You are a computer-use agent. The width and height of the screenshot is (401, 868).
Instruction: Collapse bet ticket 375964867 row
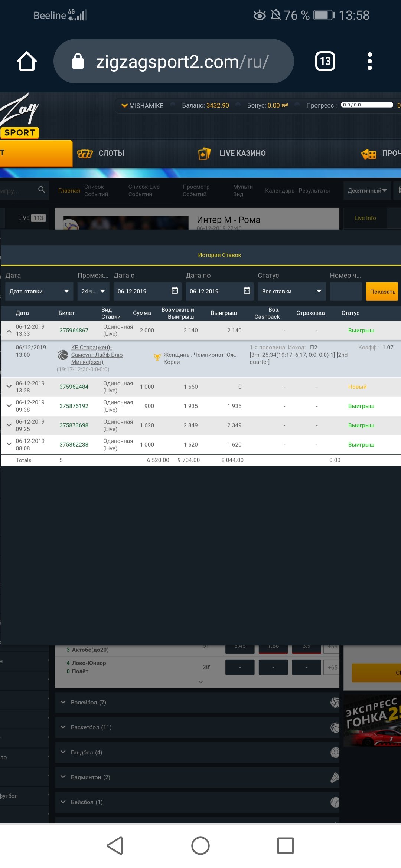[x=9, y=331]
